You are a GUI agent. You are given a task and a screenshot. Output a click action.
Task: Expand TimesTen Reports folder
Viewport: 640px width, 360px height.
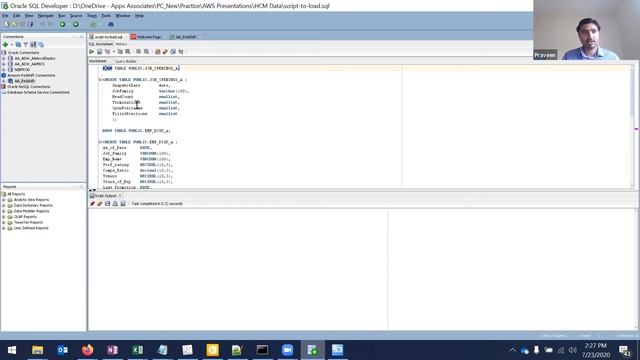[4, 223]
